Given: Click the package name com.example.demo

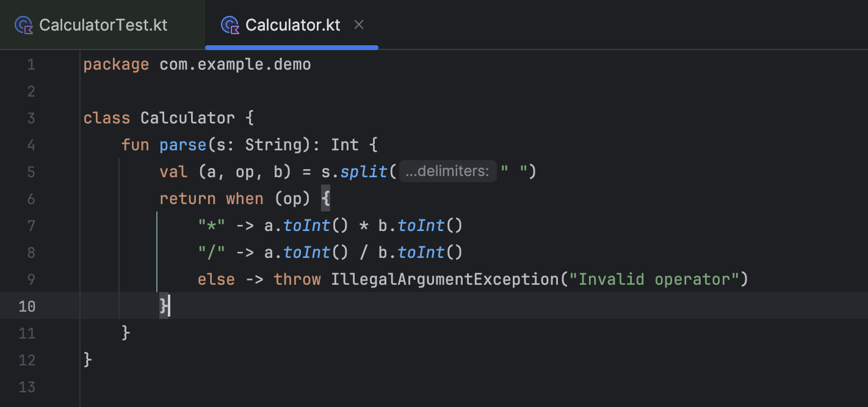Looking at the screenshot, I should (x=235, y=64).
